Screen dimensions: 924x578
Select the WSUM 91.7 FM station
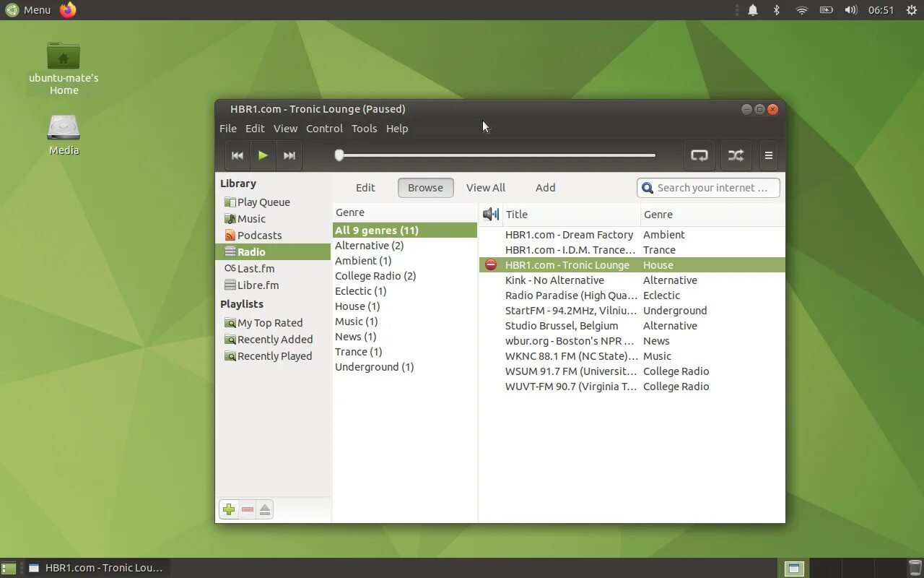(x=632, y=371)
